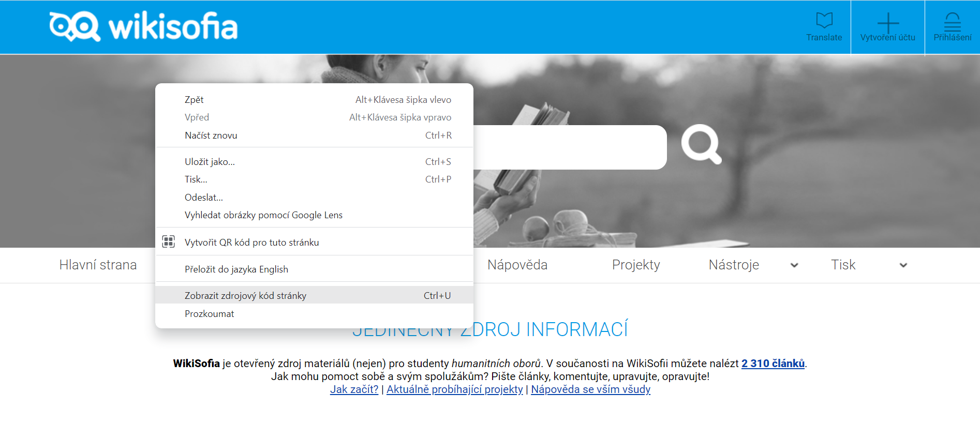Open Přihlášení login icon
The height and width of the screenshot is (439, 980).
[952, 22]
